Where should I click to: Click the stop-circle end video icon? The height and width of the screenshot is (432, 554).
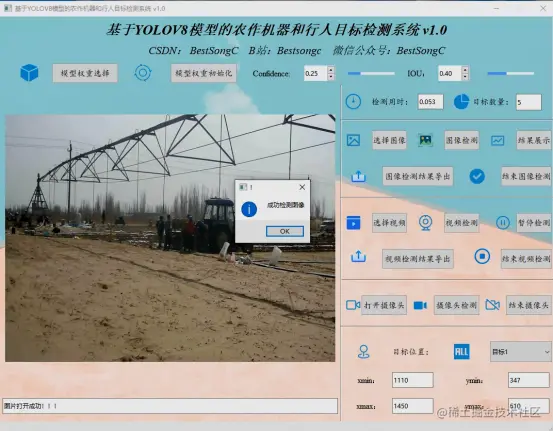[x=482, y=256]
